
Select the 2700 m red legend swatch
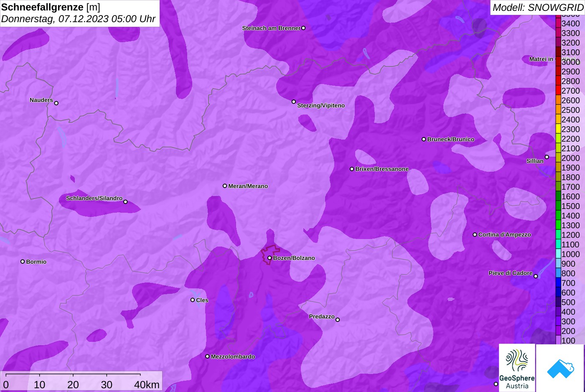point(558,91)
